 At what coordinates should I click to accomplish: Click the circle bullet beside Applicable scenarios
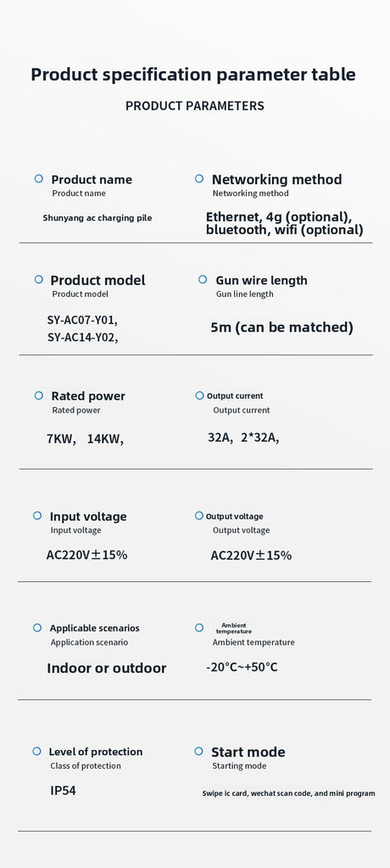tap(37, 628)
